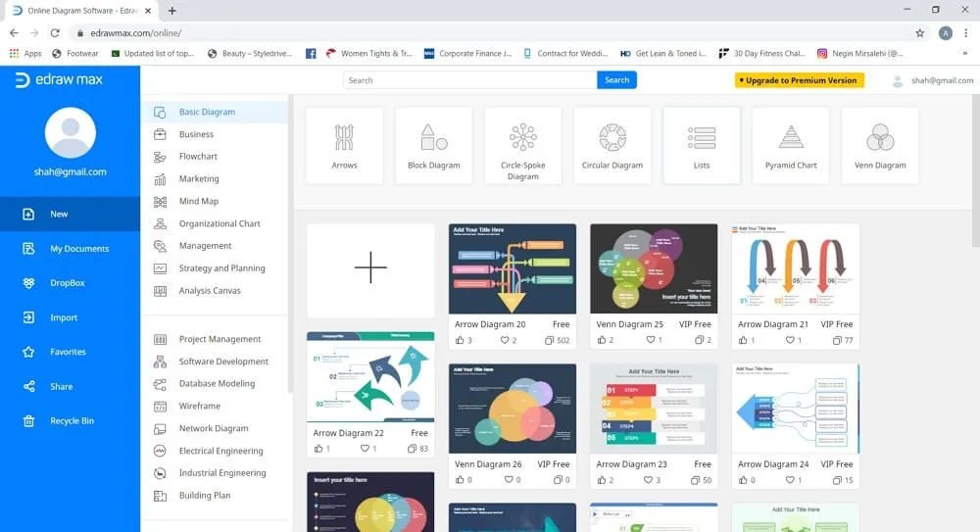Open the Arrows diagram type tile
The height and width of the screenshot is (532, 980).
point(344,145)
